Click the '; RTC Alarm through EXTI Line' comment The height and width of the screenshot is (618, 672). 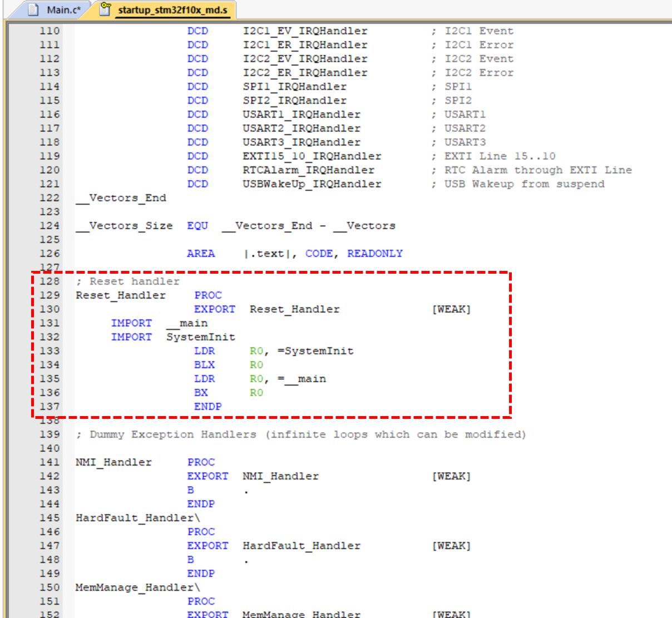(x=531, y=170)
